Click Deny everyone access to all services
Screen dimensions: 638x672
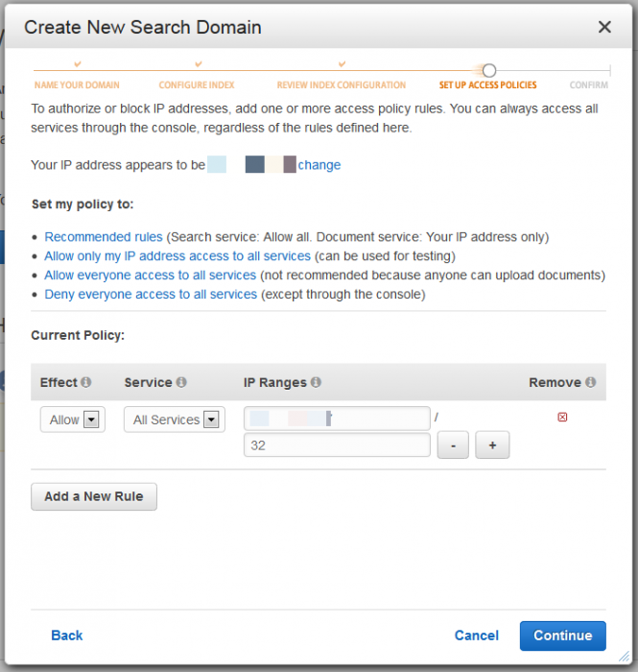point(151,295)
